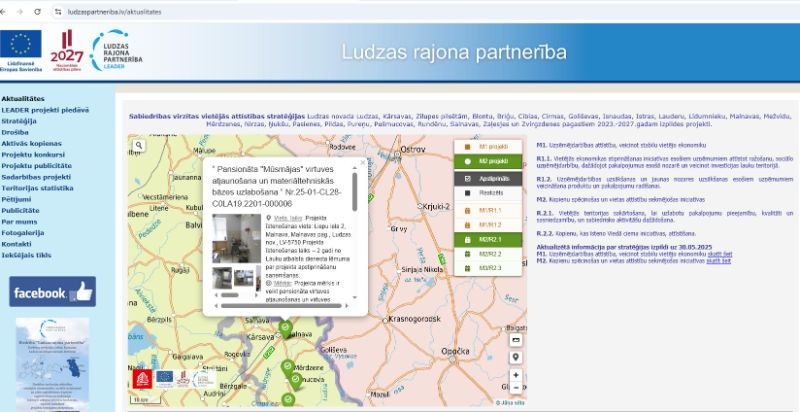800x412 pixels.
Task: Zoom in on the map
Action: 516,376
